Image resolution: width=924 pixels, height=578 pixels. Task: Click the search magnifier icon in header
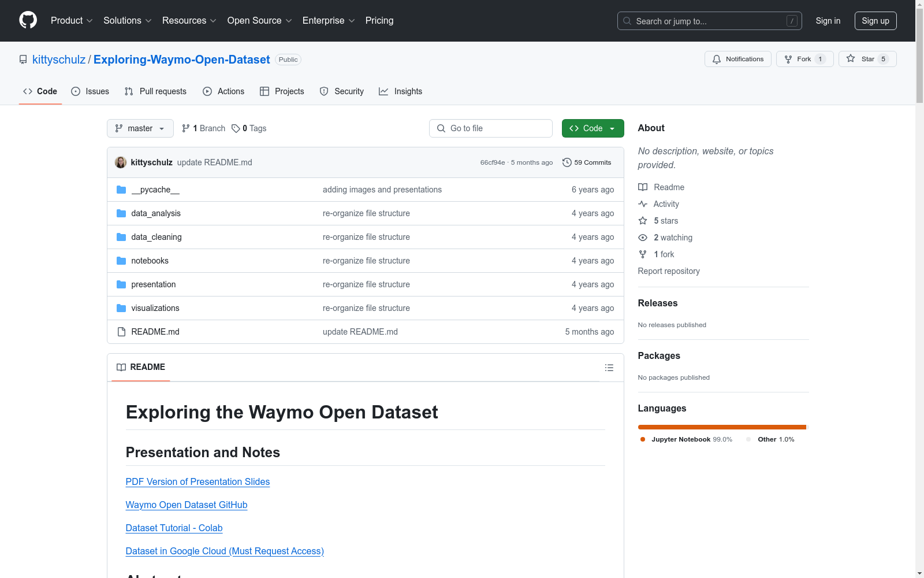(x=627, y=21)
